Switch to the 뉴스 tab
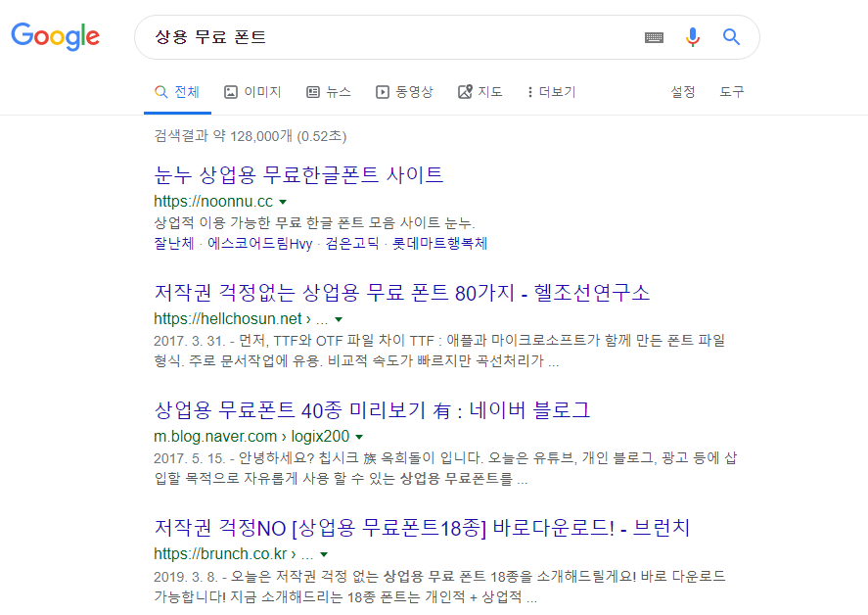 click(x=329, y=92)
